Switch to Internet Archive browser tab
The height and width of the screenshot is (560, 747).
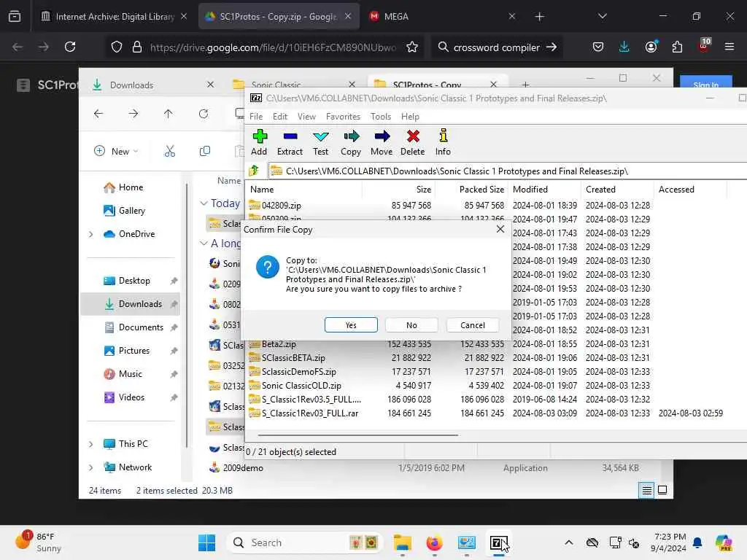coord(115,17)
